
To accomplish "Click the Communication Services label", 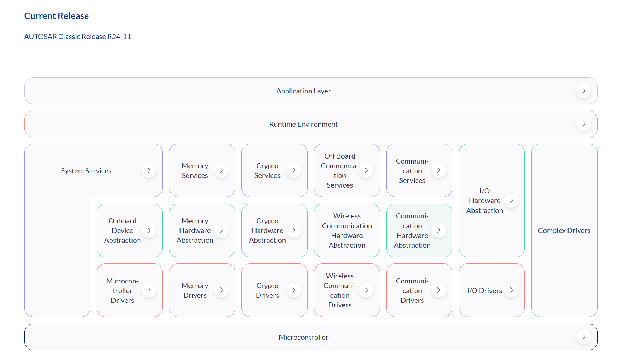I will (412, 171).
